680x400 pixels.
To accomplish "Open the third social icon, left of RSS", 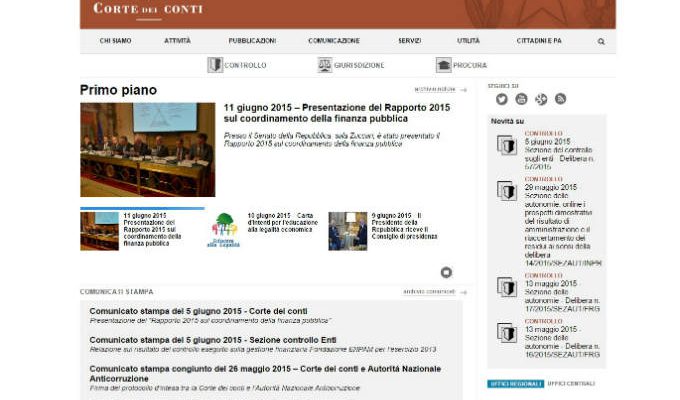I will pyautogui.click(x=541, y=99).
